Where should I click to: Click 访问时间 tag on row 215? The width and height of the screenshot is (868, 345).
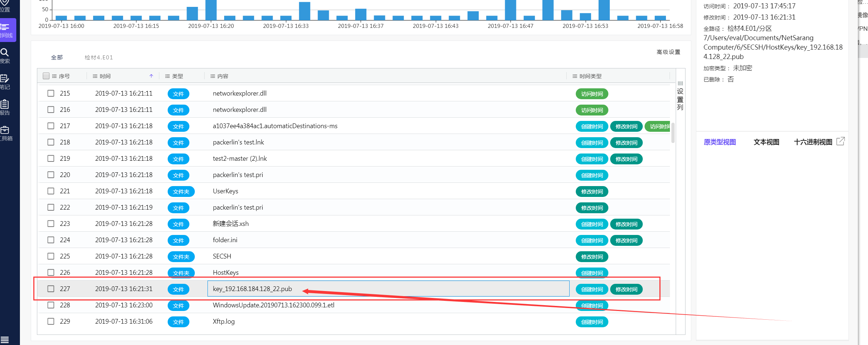coord(592,94)
